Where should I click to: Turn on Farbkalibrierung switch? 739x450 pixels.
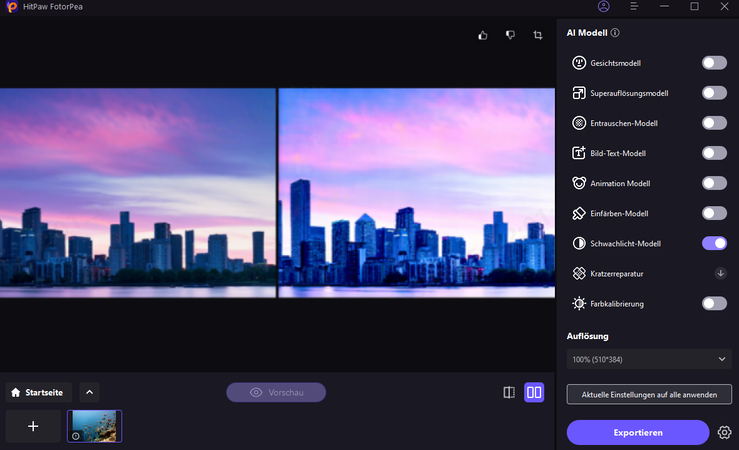click(714, 303)
